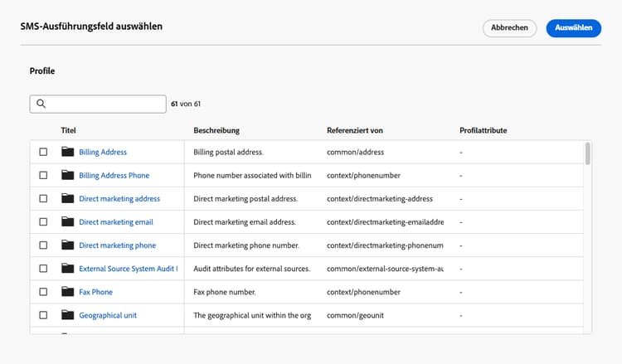
Task: Open the Billing Address Phone folder link
Action: 114,176
